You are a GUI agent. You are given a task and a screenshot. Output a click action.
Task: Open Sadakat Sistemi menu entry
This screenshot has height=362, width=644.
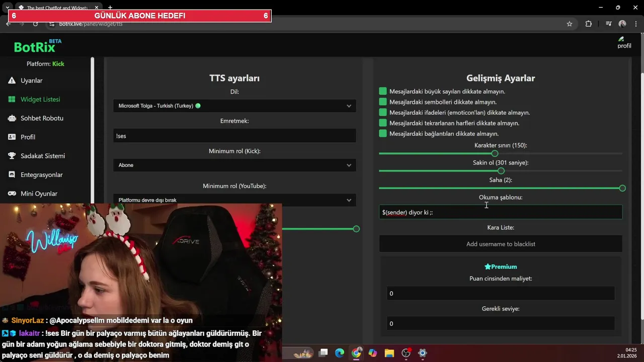click(43, 156)
